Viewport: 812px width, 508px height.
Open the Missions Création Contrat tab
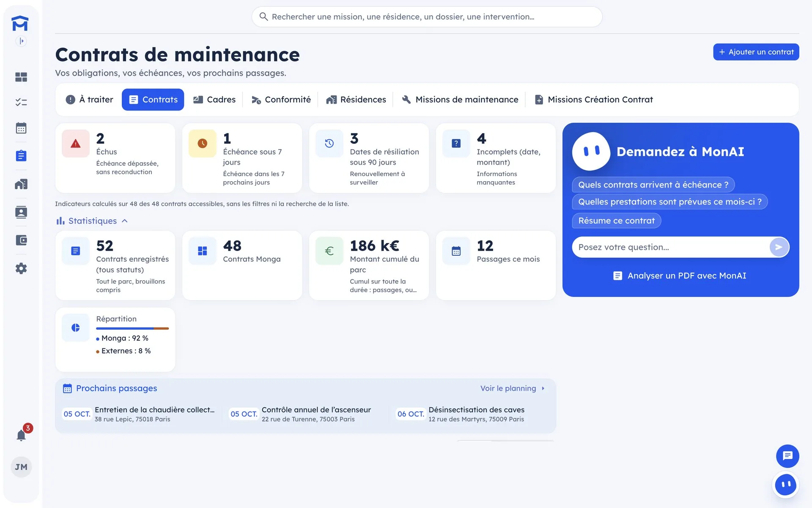594,99
